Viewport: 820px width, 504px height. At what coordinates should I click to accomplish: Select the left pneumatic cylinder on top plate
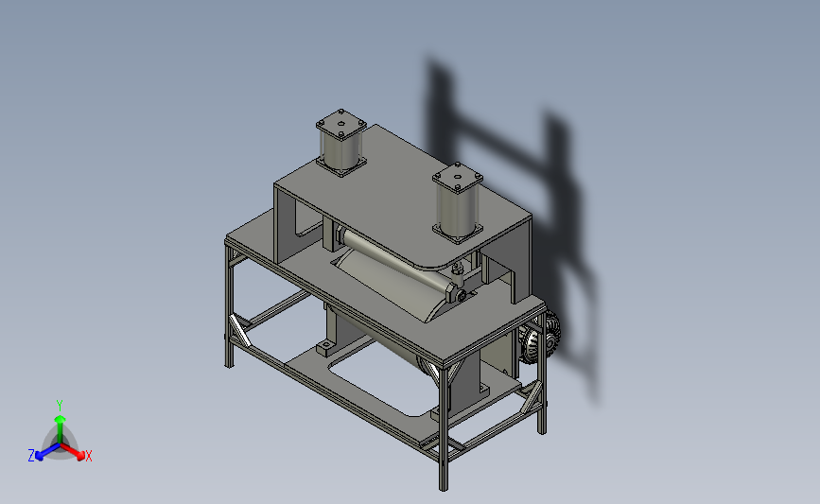tap(341, 143)
